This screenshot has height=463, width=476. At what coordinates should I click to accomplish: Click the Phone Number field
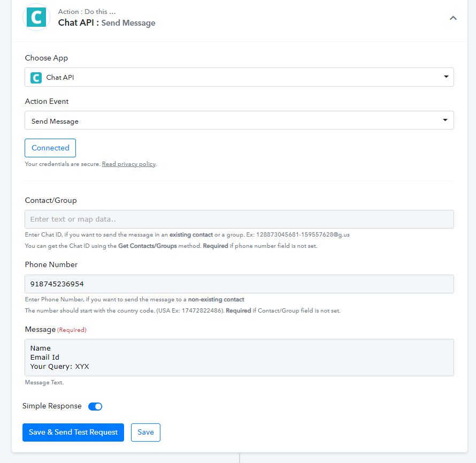239,284
